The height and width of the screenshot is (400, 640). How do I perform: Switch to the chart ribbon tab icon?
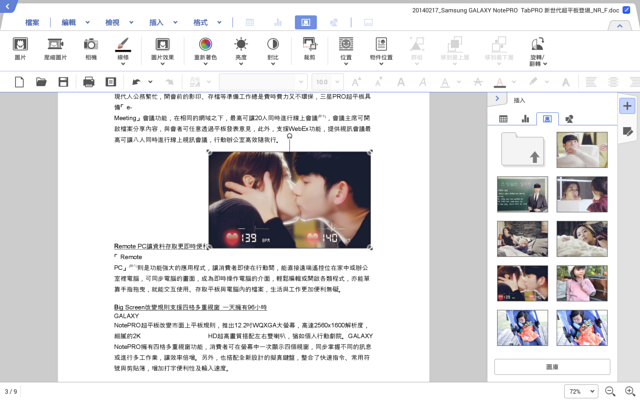(278, 22)
